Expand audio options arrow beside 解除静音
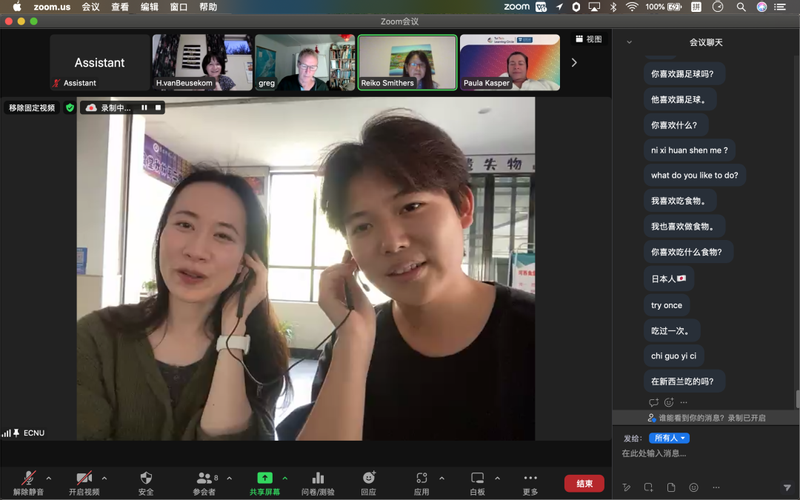800x500 pixels. tap(48, 478)
